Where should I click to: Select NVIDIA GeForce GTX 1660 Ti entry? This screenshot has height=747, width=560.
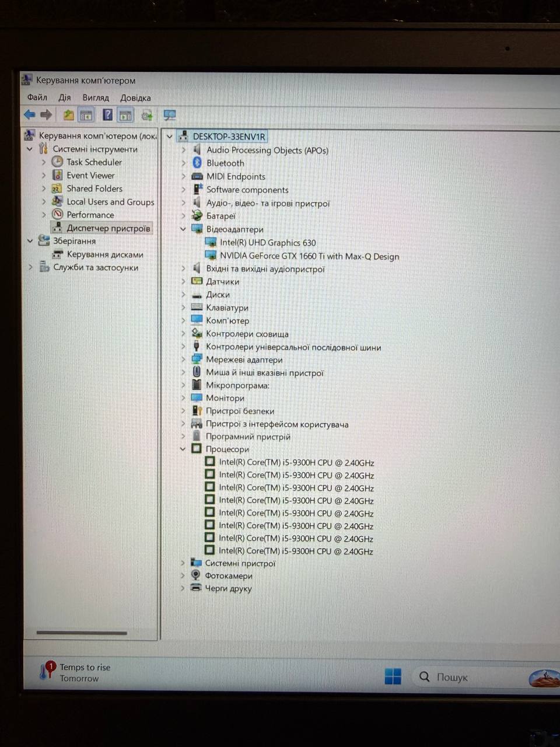click(310, 256)
